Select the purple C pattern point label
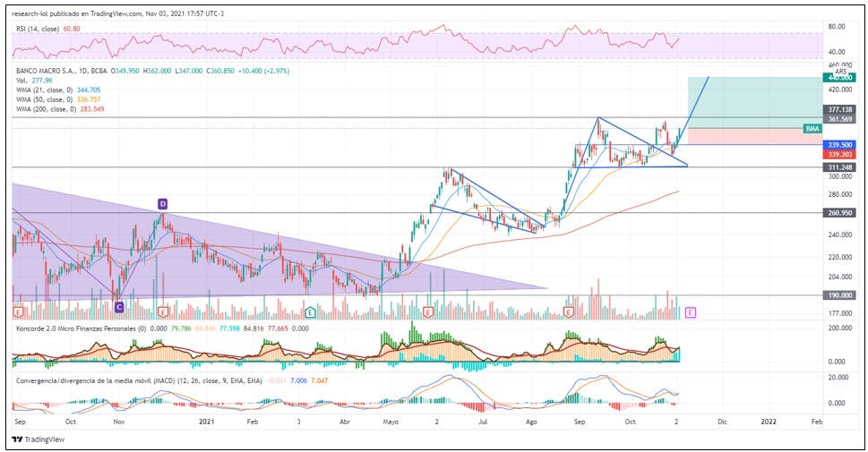Image resolution: width=868 pixels, height=452 pixels. click(x=119, y=307)
